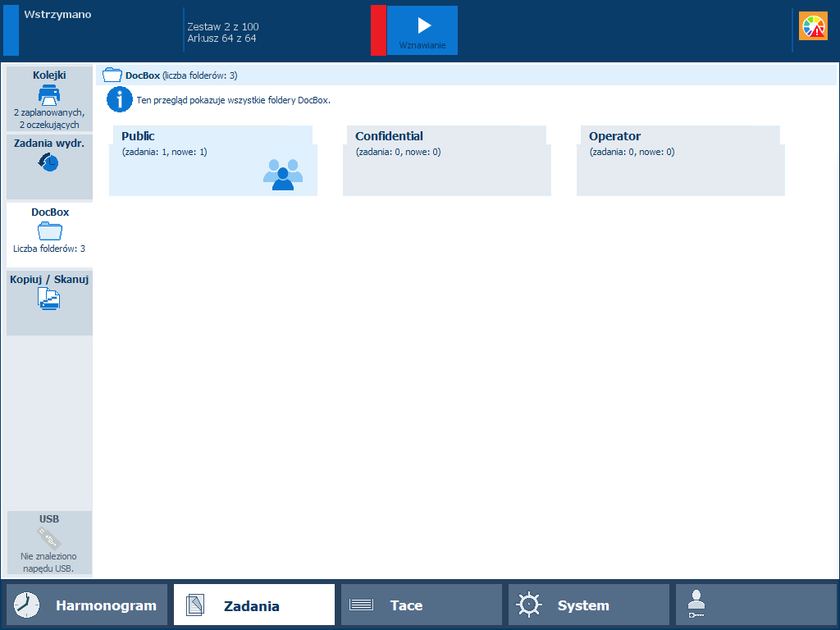Select Kolejki in the side panel
The image size is (840, 630).
coord(49,99)
